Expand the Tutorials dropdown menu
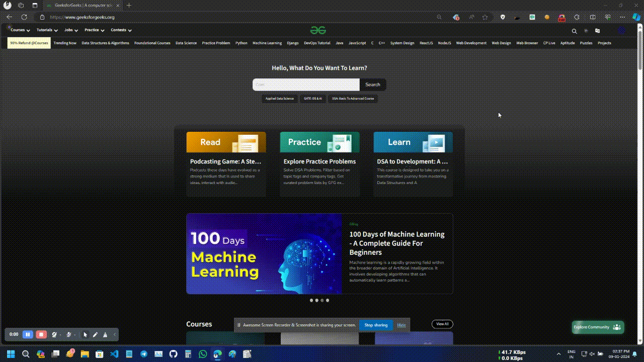644x362 pixels. (x=47, y=30)
